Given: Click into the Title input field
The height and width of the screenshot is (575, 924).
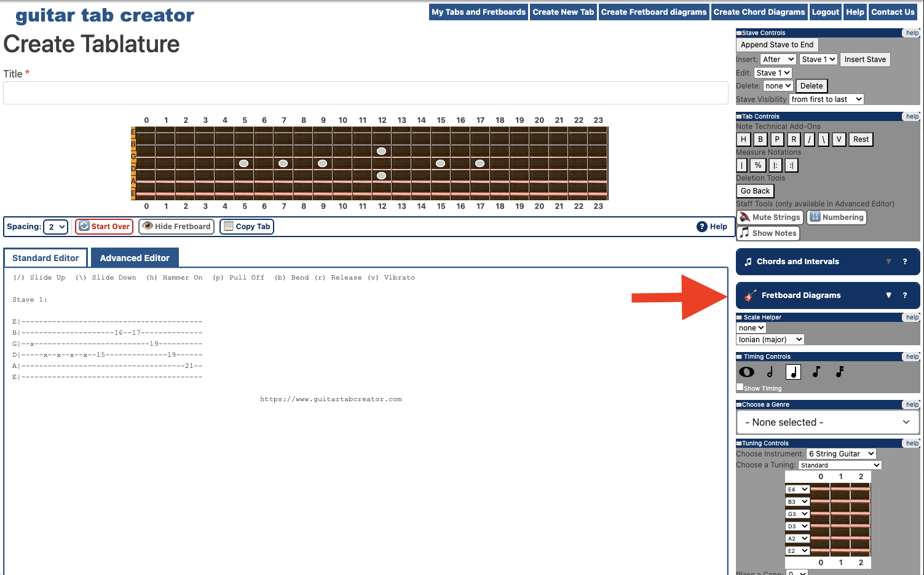Looking at the screenshot, I should (365, 93).
